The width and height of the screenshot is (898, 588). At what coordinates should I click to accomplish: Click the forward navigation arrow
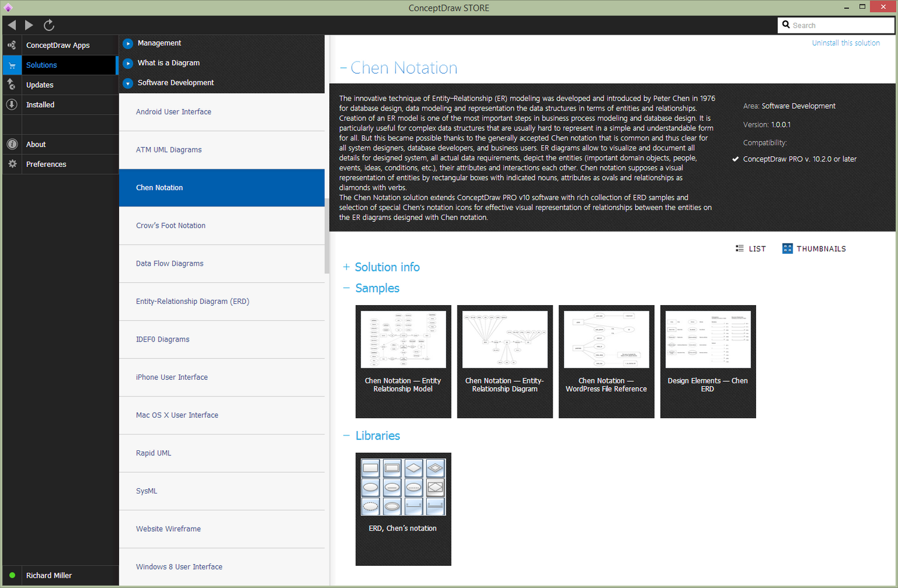pyautogui.click(x=29, y=25)
